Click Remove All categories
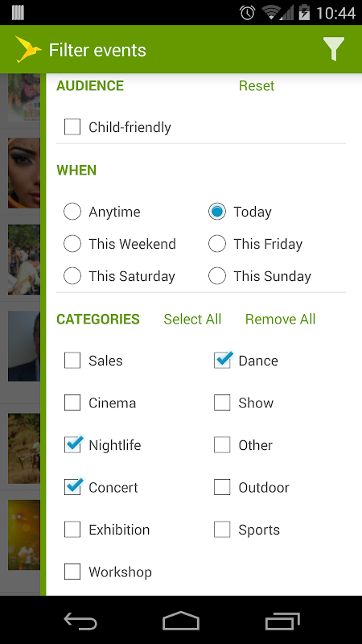Screen dimensions: 362x644 [x=280, y=319]
